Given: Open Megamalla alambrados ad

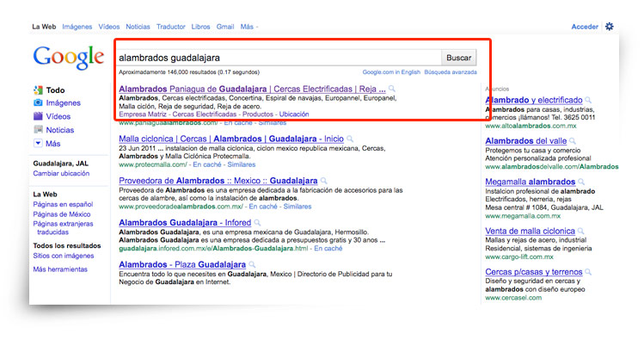Looking at the screenshot, I should [x=531, y=182].
